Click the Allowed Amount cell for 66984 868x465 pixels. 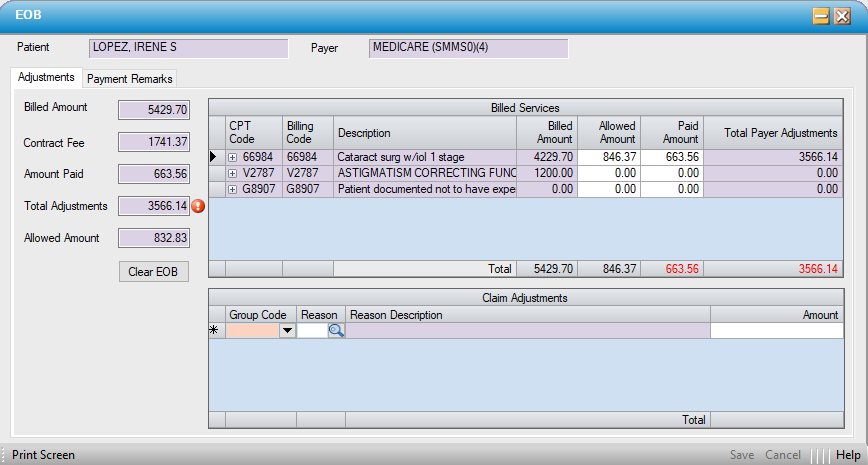point(608,157)
